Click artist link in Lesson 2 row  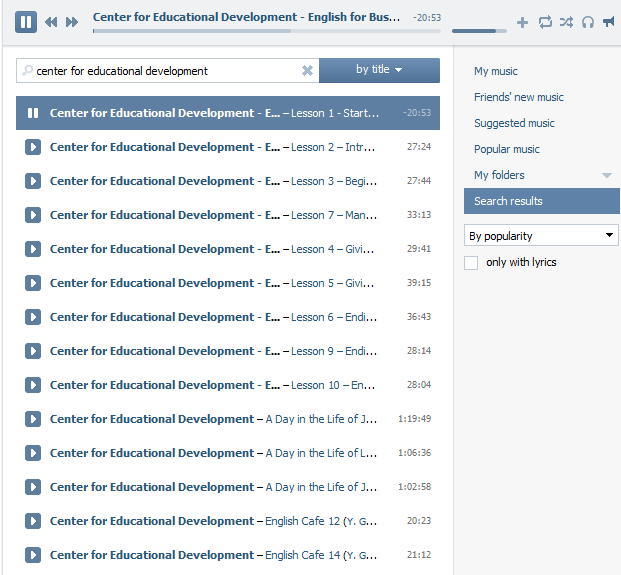coord(165,147)
